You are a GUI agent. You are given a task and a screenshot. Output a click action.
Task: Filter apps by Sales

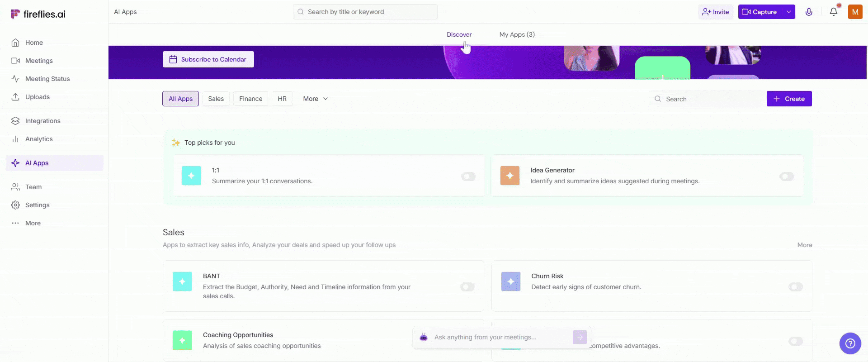[x=216, y=99]
